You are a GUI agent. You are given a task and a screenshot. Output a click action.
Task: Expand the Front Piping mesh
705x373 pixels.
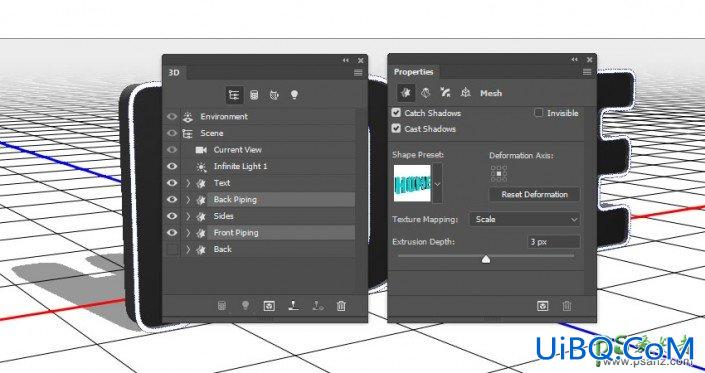(x=188, y=233)
